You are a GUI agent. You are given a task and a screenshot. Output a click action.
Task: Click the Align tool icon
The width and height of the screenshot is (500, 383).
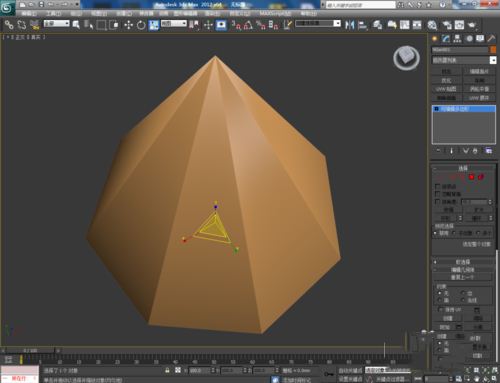click(362, 25)
